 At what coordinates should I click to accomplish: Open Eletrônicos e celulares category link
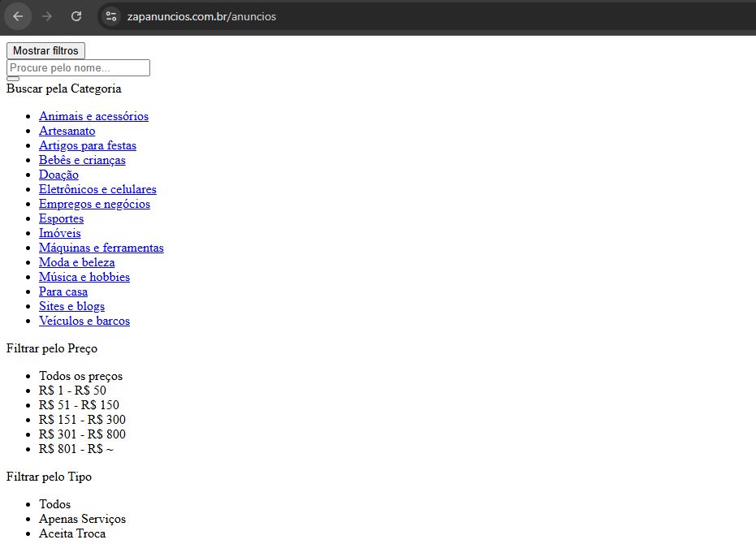pos(97,189)
